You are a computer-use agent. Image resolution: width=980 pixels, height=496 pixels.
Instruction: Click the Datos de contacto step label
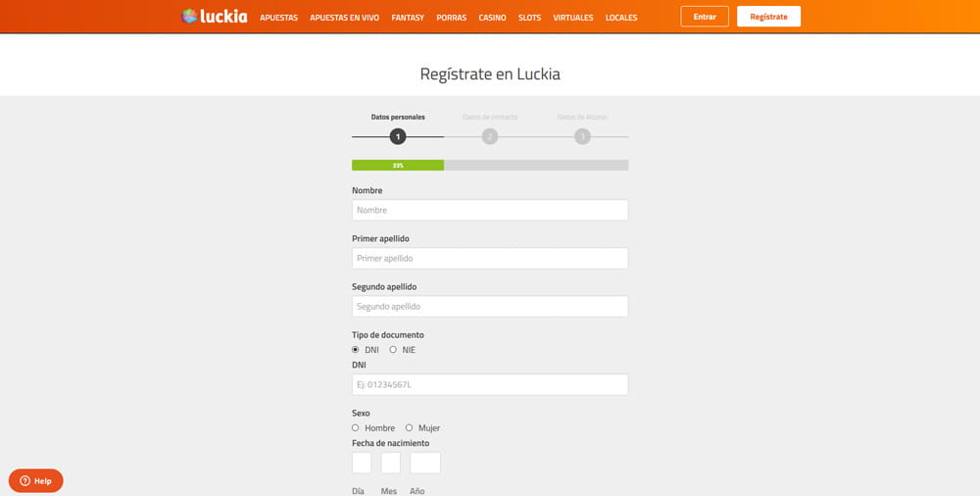tap(490, 117)
